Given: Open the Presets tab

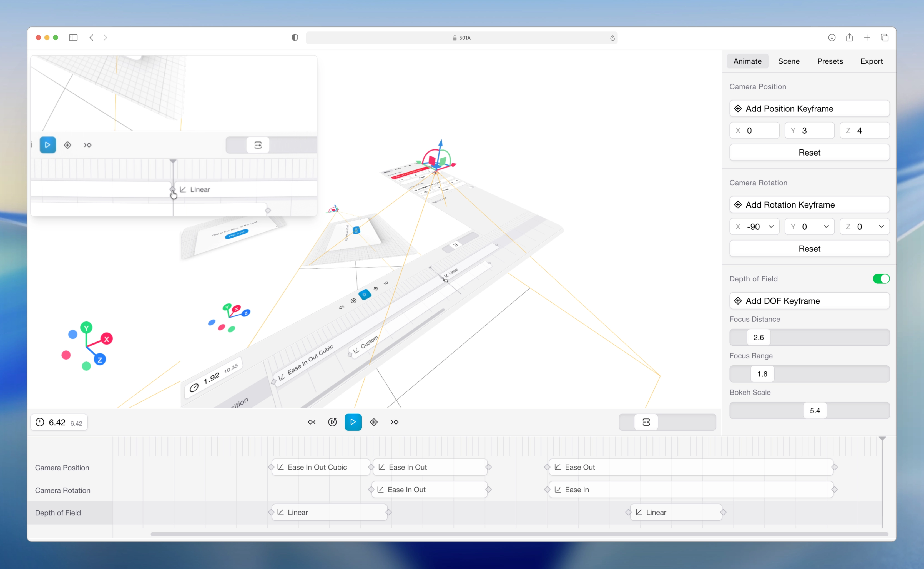Looking at the screenshot, I should [830, 61].
